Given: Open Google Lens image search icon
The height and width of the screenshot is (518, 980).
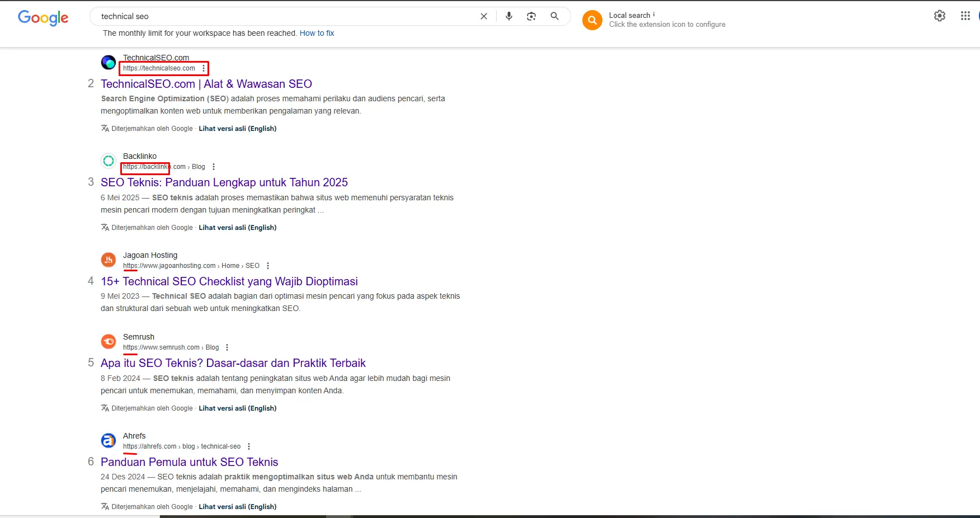Looking at the screenshot, I should [x=531, y=16].
